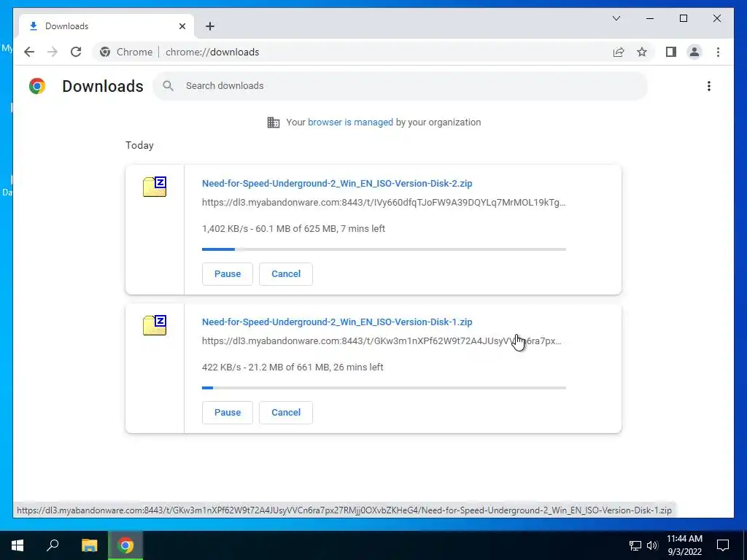Click the 'Today' date heading
Image resolution: width=747 pixels, height=560 pixels.
pyautogui.click(x=139, y=145)
